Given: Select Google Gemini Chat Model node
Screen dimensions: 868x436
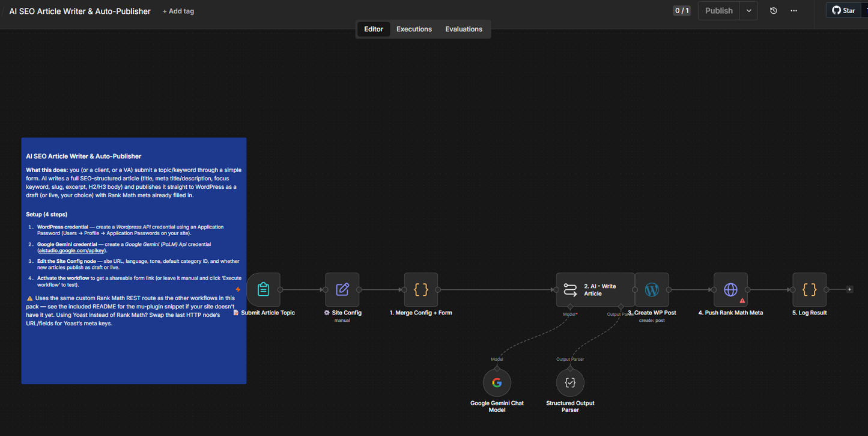Looking at the screenshot, I should 497,382.
